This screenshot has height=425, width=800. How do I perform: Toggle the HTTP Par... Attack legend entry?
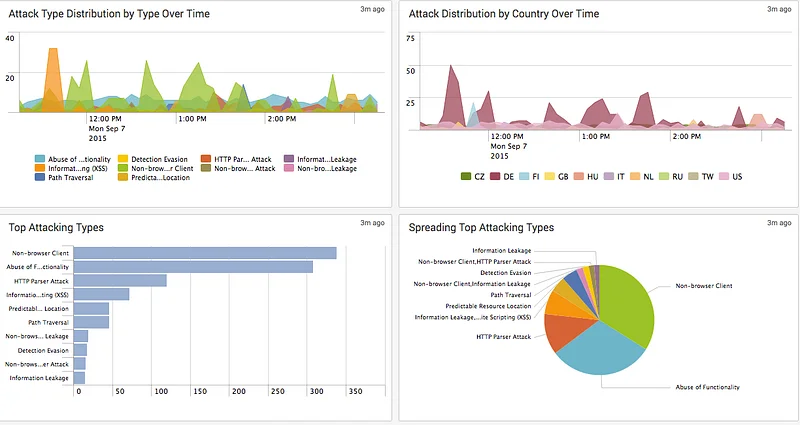(x=236, y=159)
